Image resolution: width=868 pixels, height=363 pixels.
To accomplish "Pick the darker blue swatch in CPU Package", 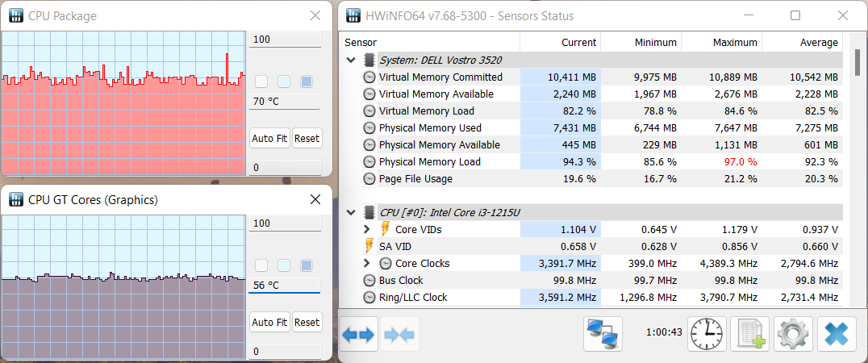I will [x=307, y=81].
